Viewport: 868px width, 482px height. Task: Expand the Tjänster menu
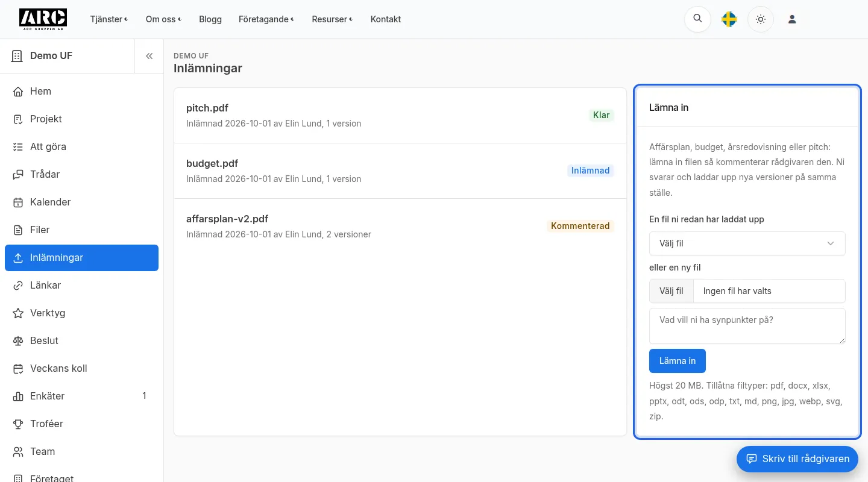(x=108, y=19)
